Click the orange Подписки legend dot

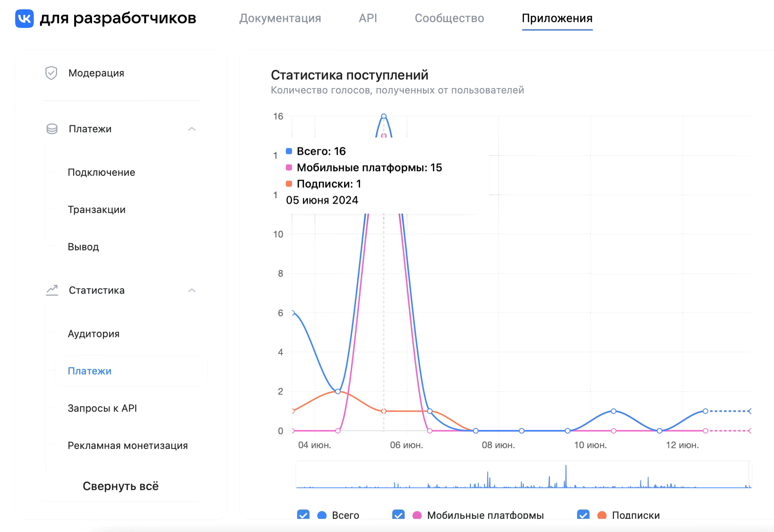tap(602, 515)
